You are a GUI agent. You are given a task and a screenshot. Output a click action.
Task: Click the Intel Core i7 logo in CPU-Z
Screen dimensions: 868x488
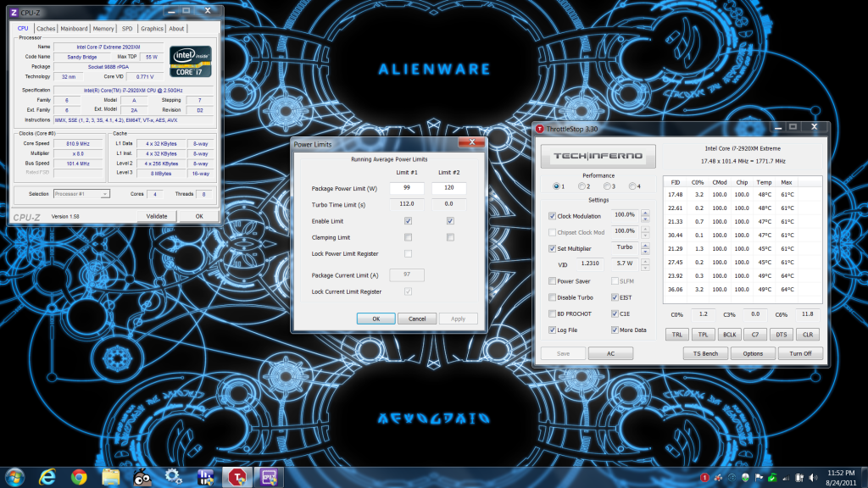tap(191, 61)
